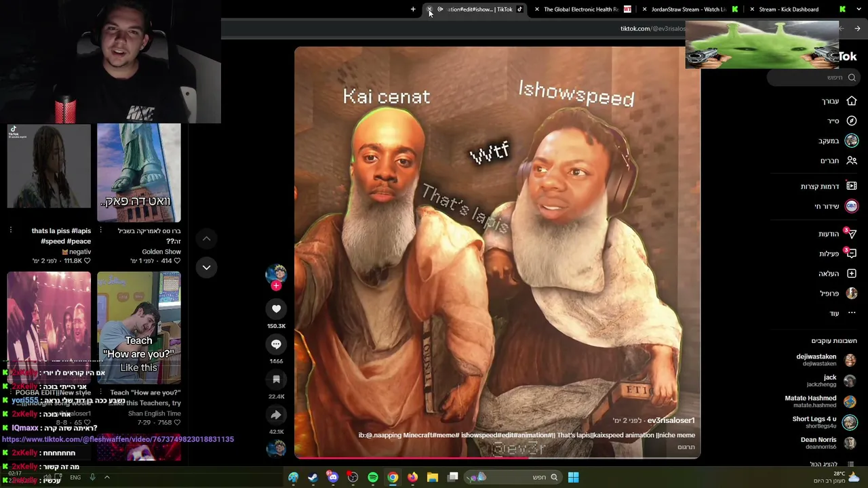868x488 pixels.
Task: Open the Following feed avatar icon
Action: [852, 140]
